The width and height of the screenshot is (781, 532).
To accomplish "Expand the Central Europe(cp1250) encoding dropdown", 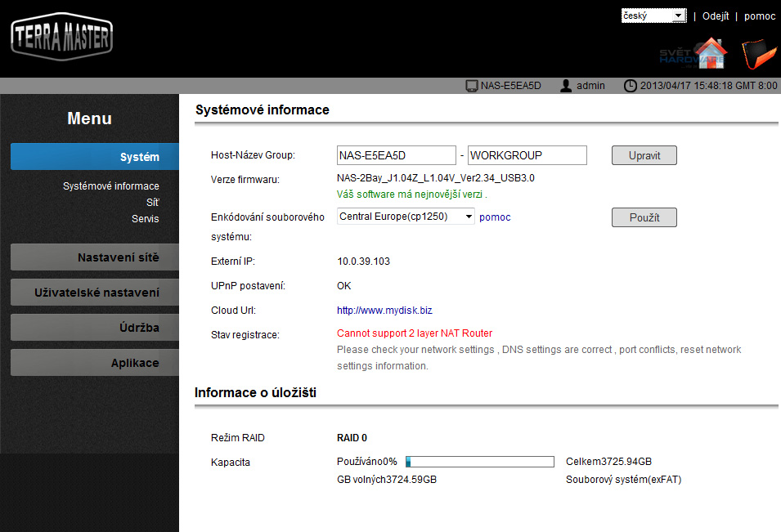I will [406, 217].
